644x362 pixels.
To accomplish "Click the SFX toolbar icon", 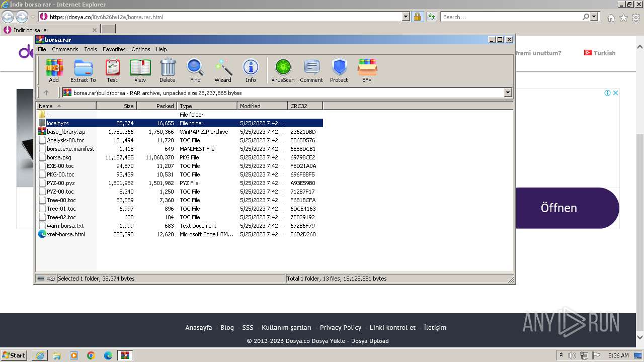I will click(367, 70).
